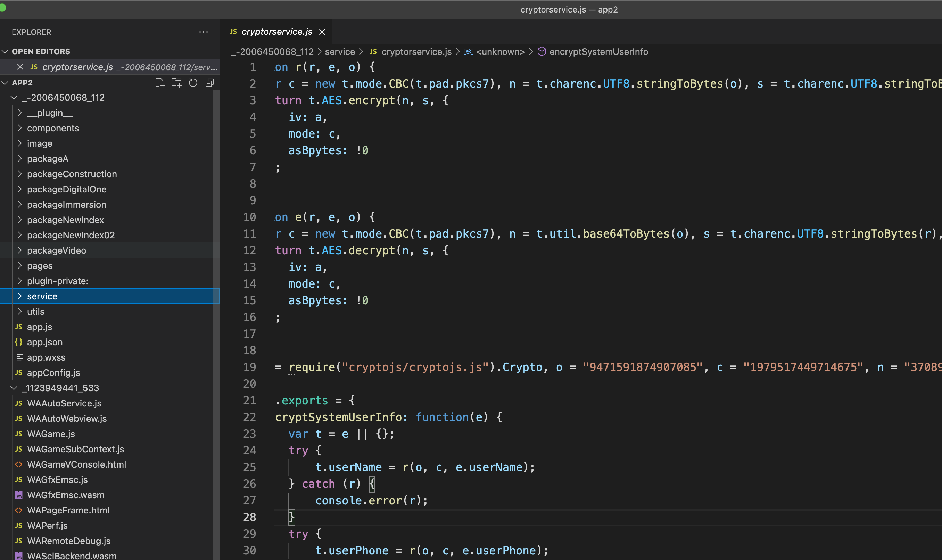Click line number 19 in the gutter
The width and height of the screenshot is (942, 560).
(249, 367)
